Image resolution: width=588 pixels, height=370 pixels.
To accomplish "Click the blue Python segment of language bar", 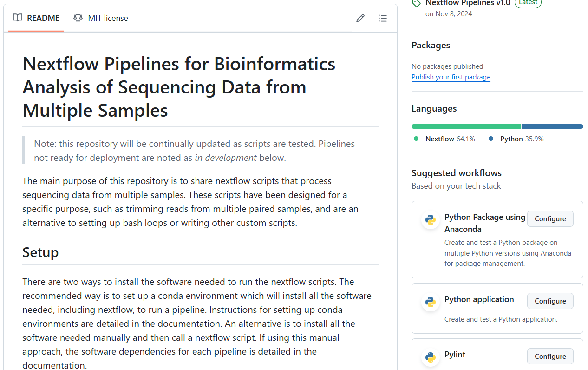I will (553, 126).
